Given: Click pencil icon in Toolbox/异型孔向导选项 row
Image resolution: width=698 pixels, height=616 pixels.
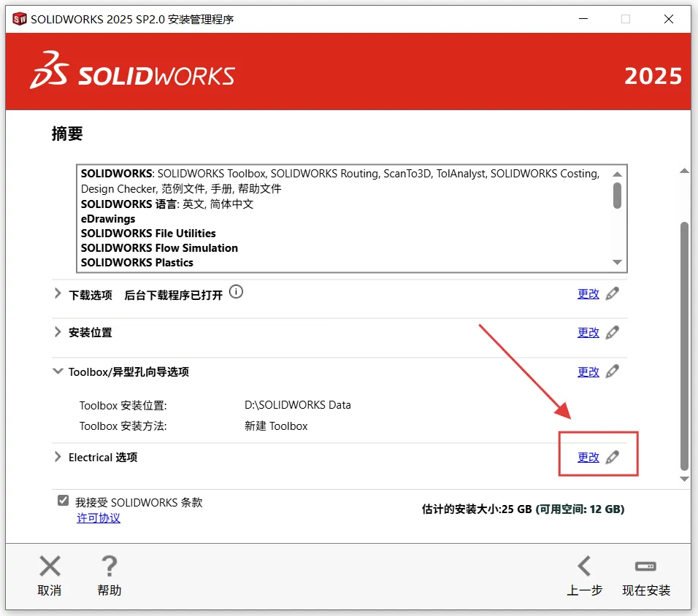Looking at the screenshot, I should (613, 371).
